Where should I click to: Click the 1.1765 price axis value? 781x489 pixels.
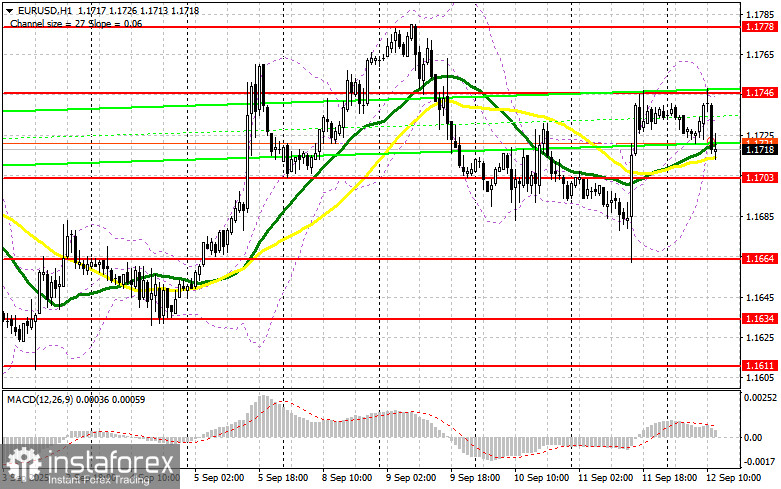tap(760, 54)
